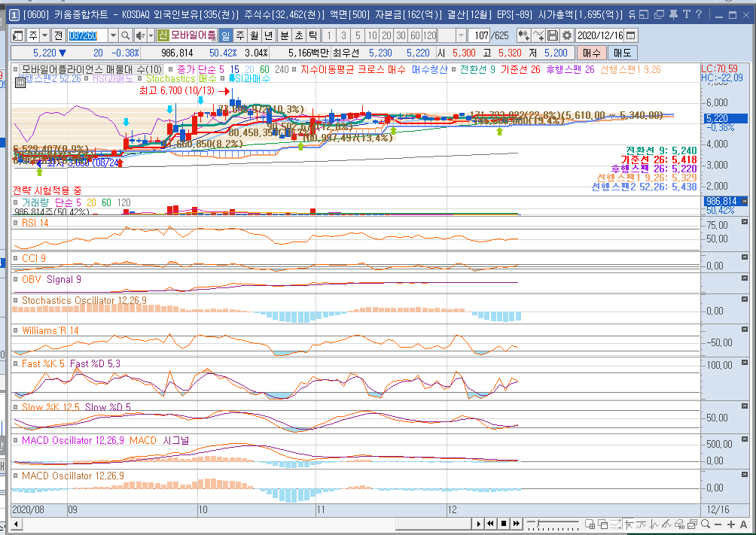Click the scroll left arrow at bottom

coord(16,524)
